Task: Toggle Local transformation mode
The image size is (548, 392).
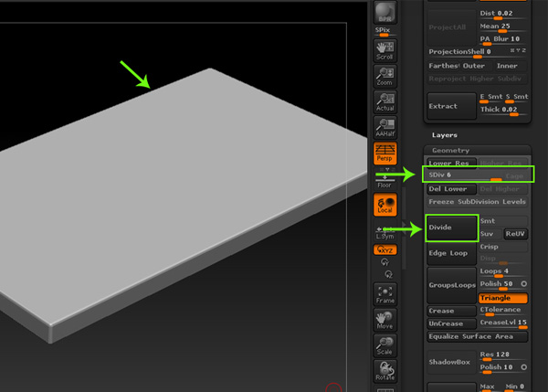Action: tap(385, 206)
